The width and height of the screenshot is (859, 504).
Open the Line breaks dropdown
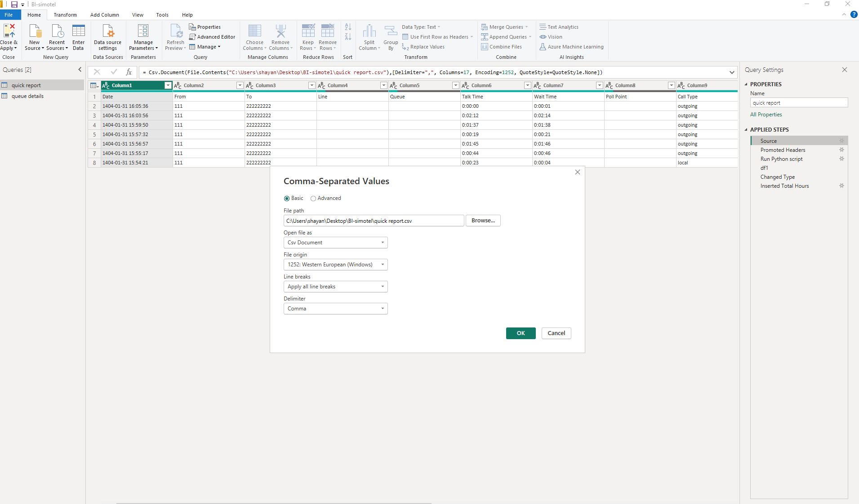click(x=335, y=287)
